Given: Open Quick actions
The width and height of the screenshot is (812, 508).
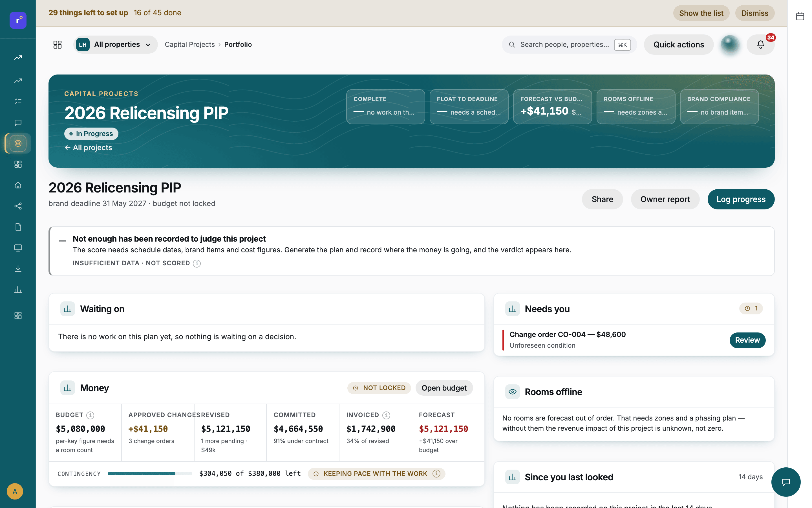Looking at the screenshot, I should pyautogui.click(x=678, y=45).
